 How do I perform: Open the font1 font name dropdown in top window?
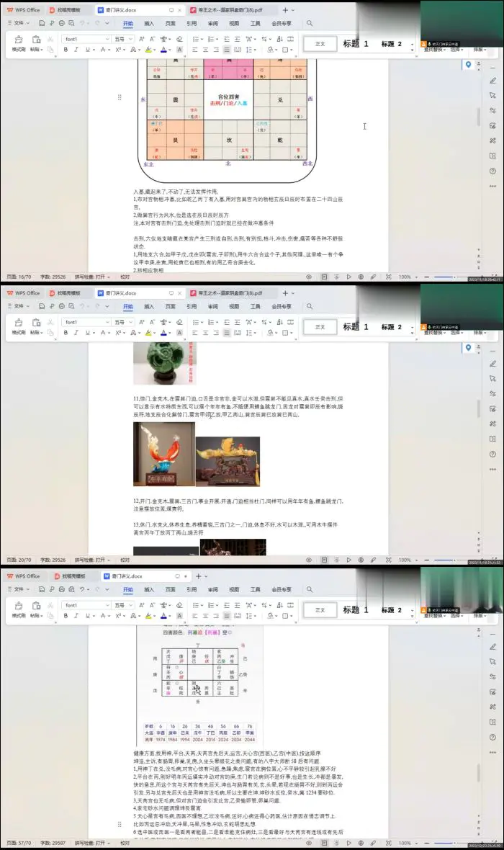[85, 38]
